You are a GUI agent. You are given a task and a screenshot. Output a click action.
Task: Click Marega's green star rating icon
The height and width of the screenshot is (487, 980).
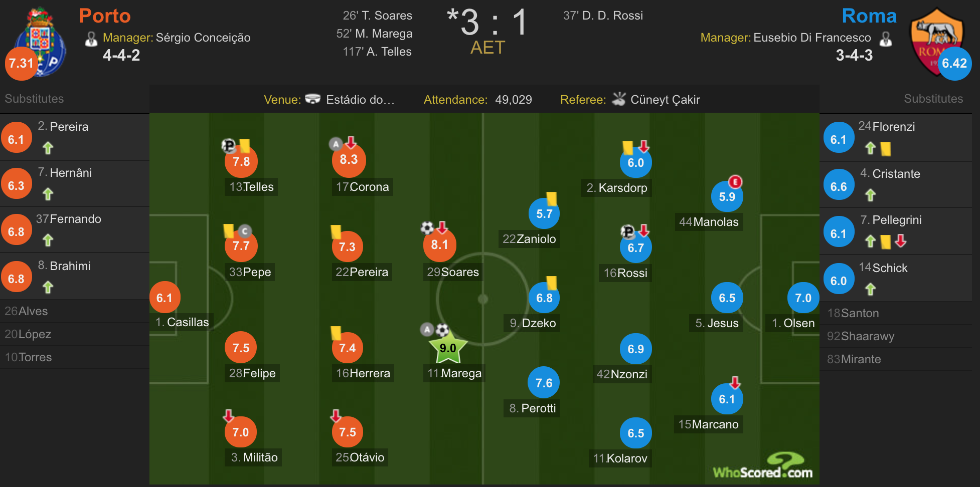448,347
